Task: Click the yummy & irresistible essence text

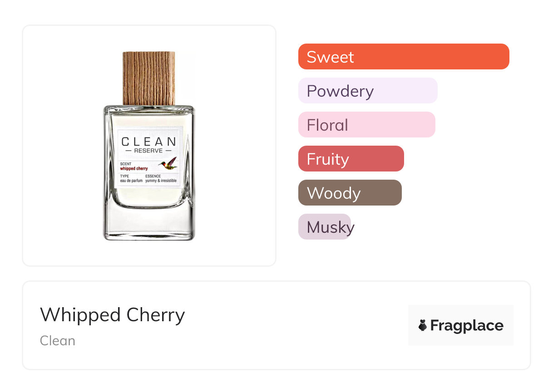Action: [161, 181]
